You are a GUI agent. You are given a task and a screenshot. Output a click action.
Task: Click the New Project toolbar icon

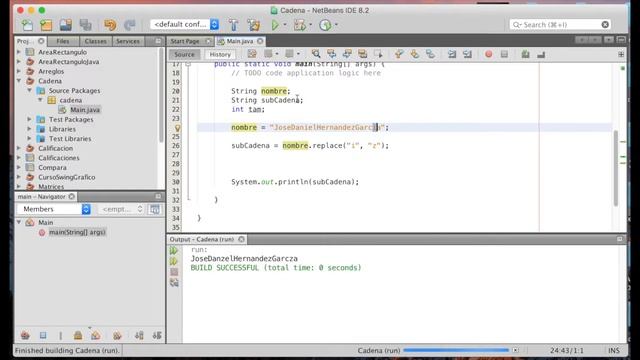click(x=46, y=25)
